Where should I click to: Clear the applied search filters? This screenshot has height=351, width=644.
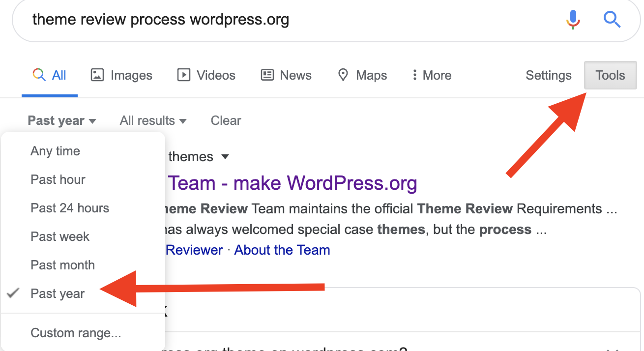tap(226, 121)
